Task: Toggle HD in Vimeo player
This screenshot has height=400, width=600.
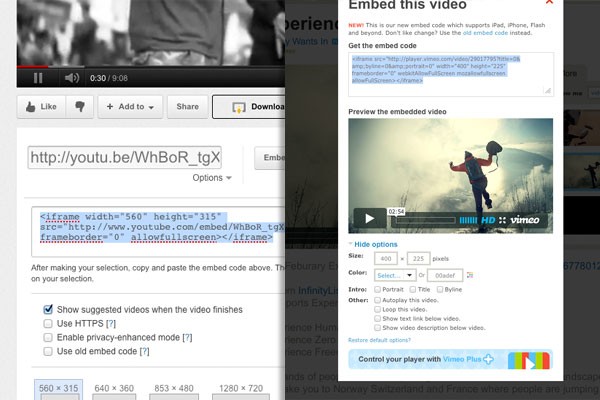Action: [488, 220]
